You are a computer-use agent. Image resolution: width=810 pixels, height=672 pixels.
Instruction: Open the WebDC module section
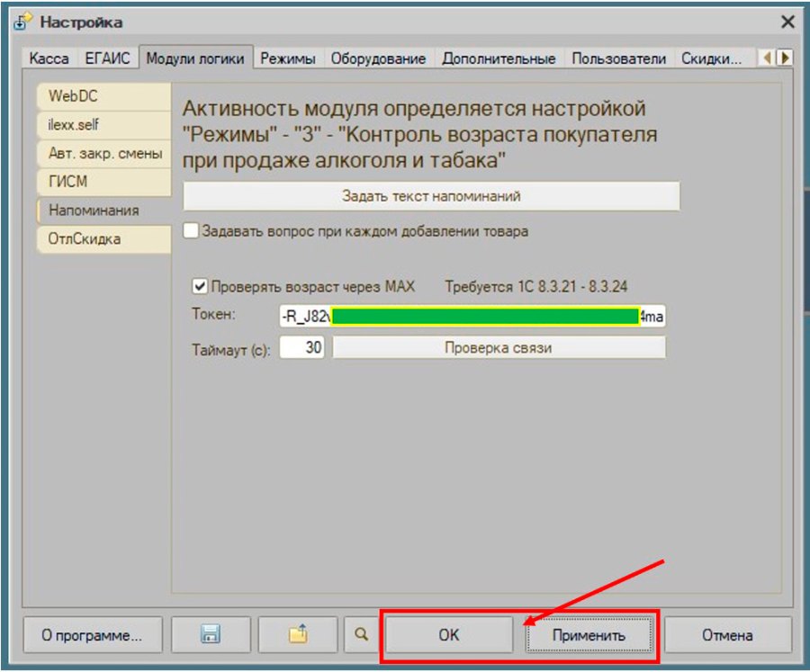[103, 96]
